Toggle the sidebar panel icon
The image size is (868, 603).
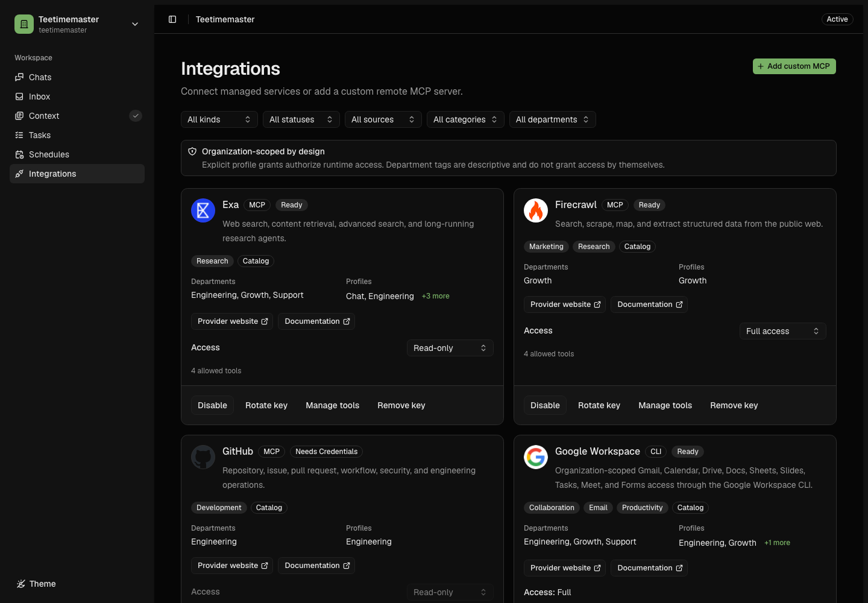[x=172, y=19]
